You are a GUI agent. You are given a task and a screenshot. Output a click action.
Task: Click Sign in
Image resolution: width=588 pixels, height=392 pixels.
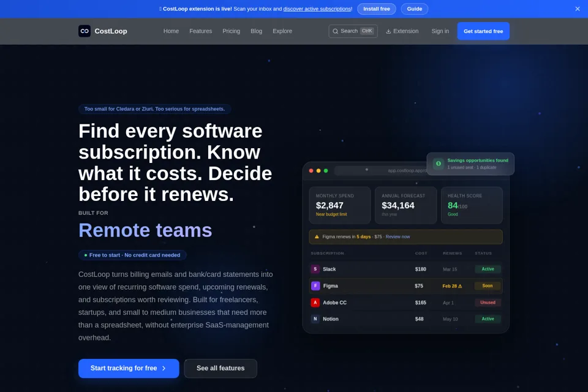pos(440,31)
